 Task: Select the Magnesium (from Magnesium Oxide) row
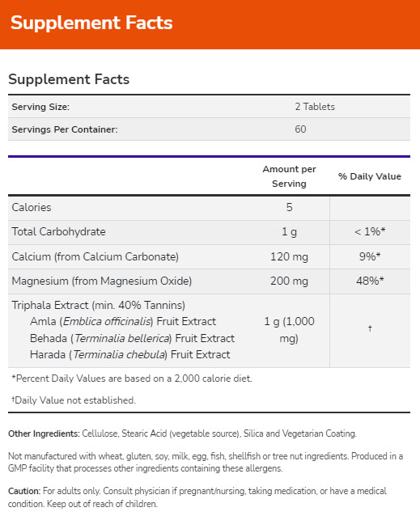[209, 281]
